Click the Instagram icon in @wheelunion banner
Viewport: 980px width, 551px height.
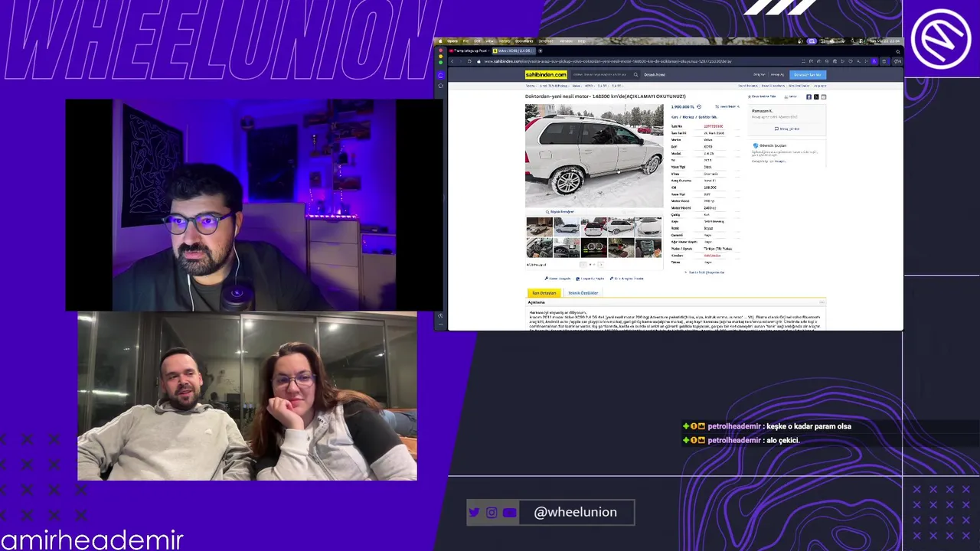point(492,513)
